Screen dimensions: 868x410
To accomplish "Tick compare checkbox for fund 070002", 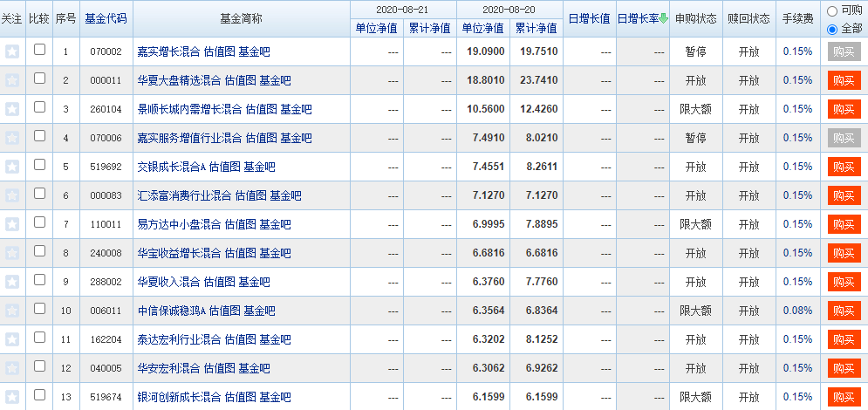I will click(x=39, y=50).
